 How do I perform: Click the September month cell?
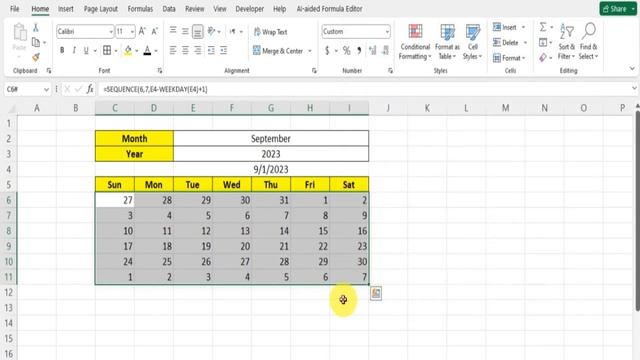[x=271, y=138]
